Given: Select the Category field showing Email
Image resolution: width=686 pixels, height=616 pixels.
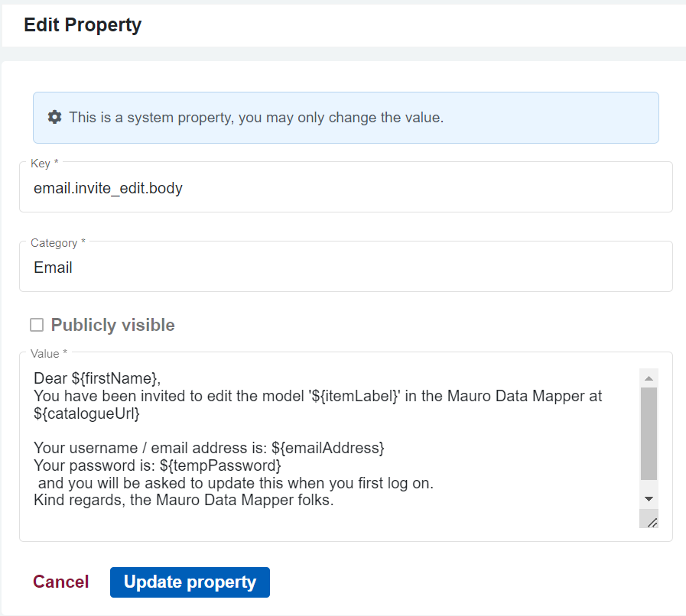Looking at the screenshot, I should (x=229, y=267).
